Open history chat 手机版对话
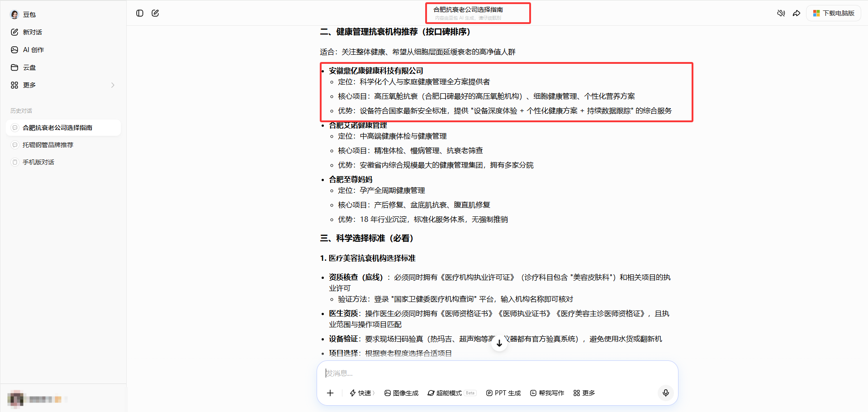 [x=63, y=162]
